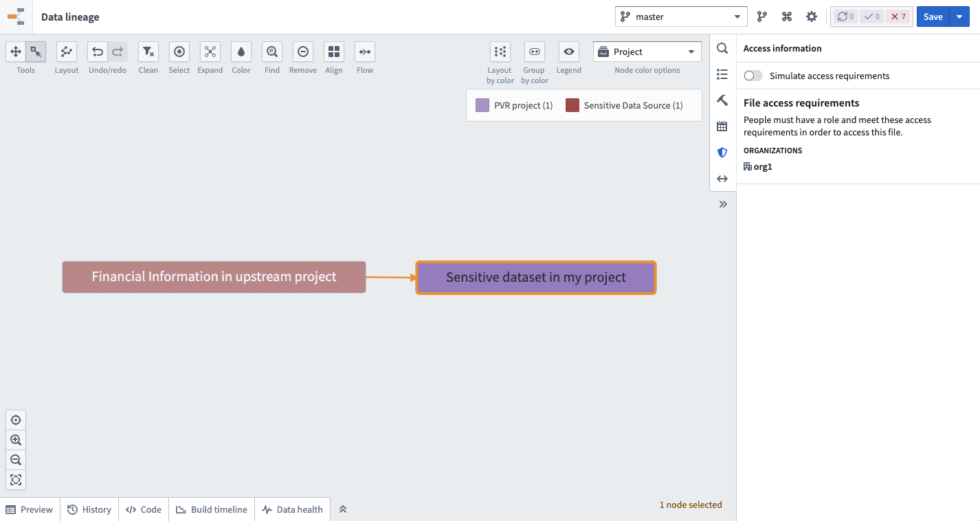
Task: Remove selected nodes with Remove tool
Action: pyautogui.click(x=303, y=52)
